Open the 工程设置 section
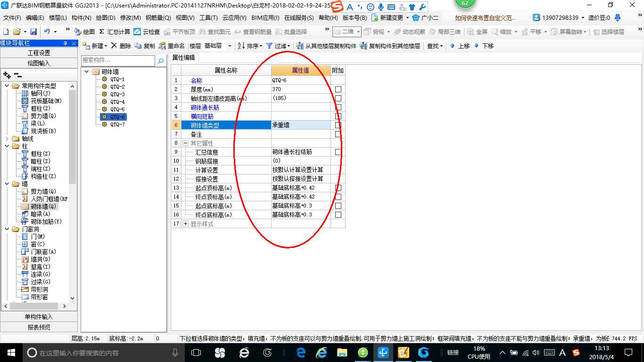 pos(39,53)
